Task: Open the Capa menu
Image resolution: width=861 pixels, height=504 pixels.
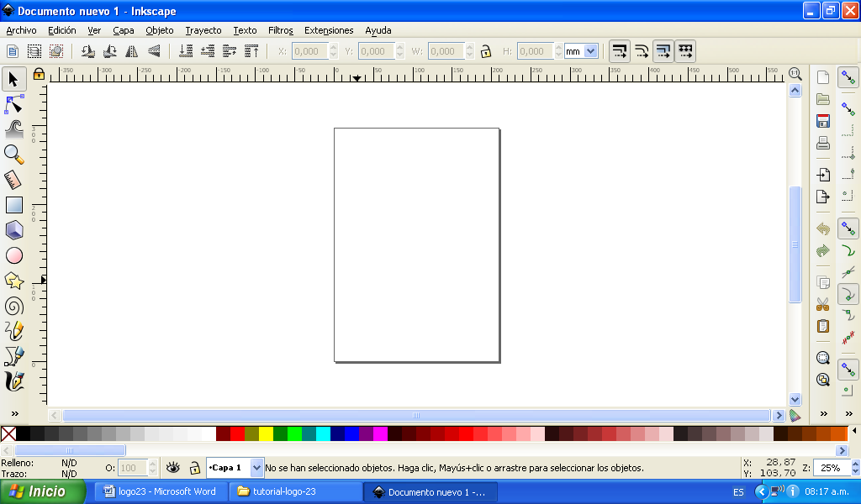Action: pyautogui.click(x=124, y=30)
